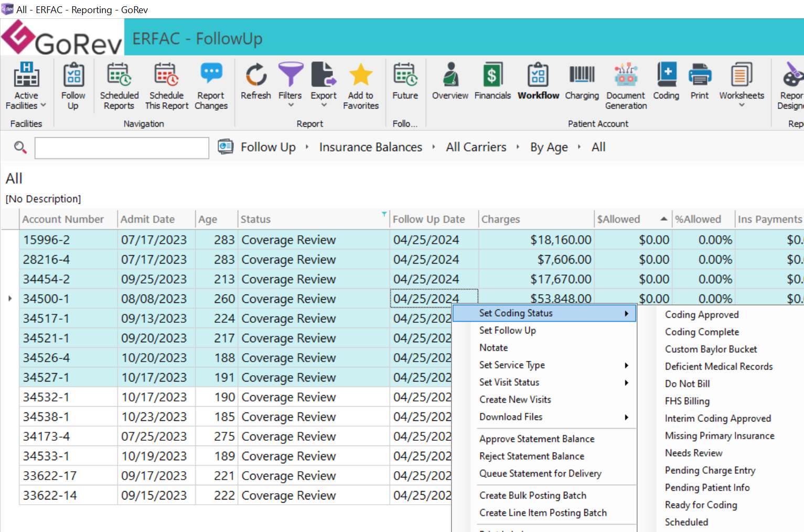
Task: Open Set Service Type submenu
Action: tap(544, 365)
